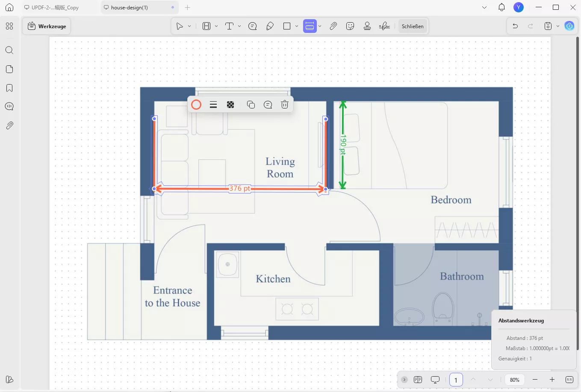The height and width of the screenshot is (392, 581).
Task: Toggle the measurement tool button
Action: point(310,26)
